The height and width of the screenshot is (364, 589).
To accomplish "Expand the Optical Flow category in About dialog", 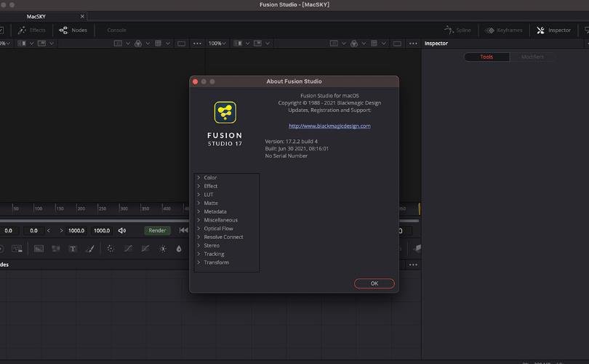I will tap(199, 228).
